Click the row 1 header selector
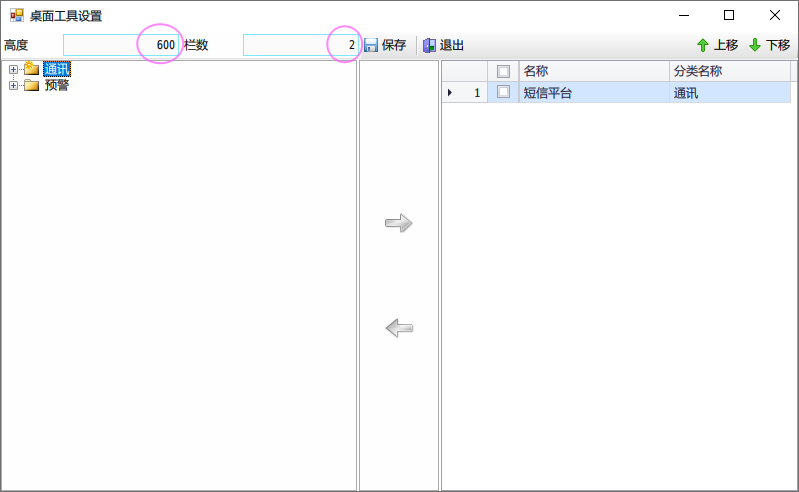 464,93
